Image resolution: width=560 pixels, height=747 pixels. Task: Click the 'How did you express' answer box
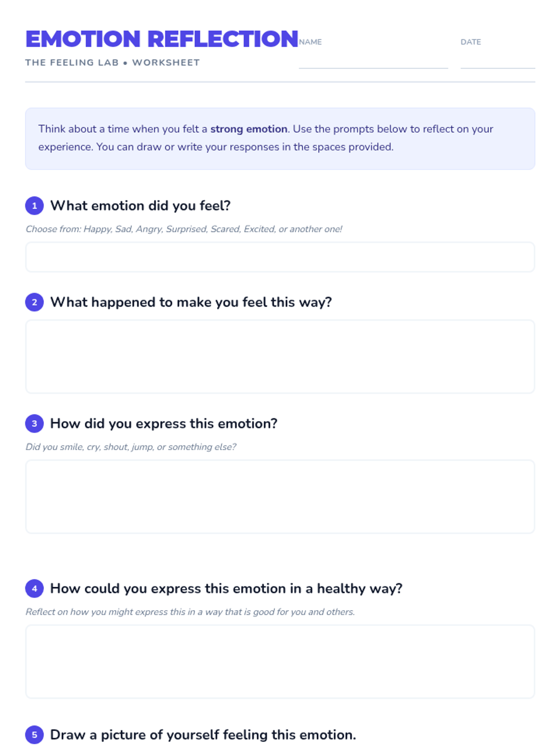coord(280,497)
